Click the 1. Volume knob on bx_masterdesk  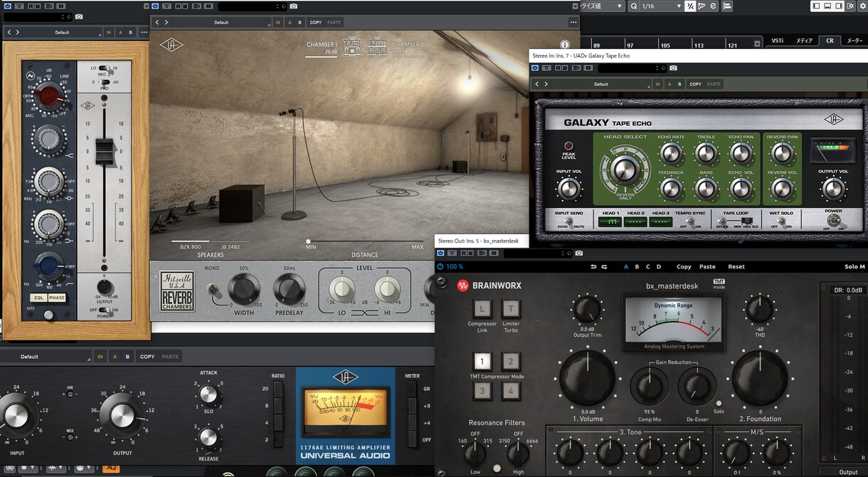(587, 378)
